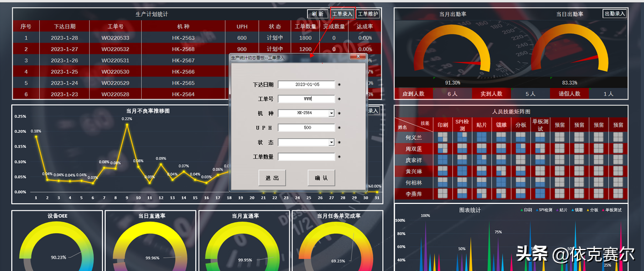Click 何义兰's 单板测试 skill level icon
This screenshot has width=644, height=271.
click(540, 137)
